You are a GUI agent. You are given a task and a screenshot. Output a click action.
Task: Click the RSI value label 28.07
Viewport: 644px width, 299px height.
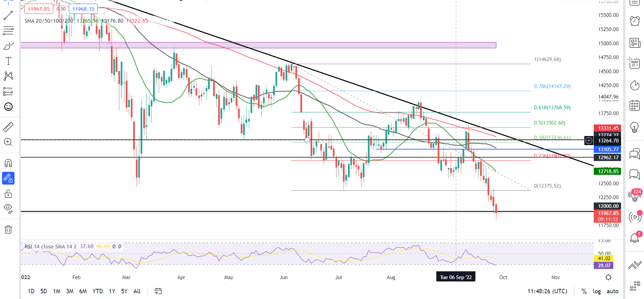click(604, 265)
